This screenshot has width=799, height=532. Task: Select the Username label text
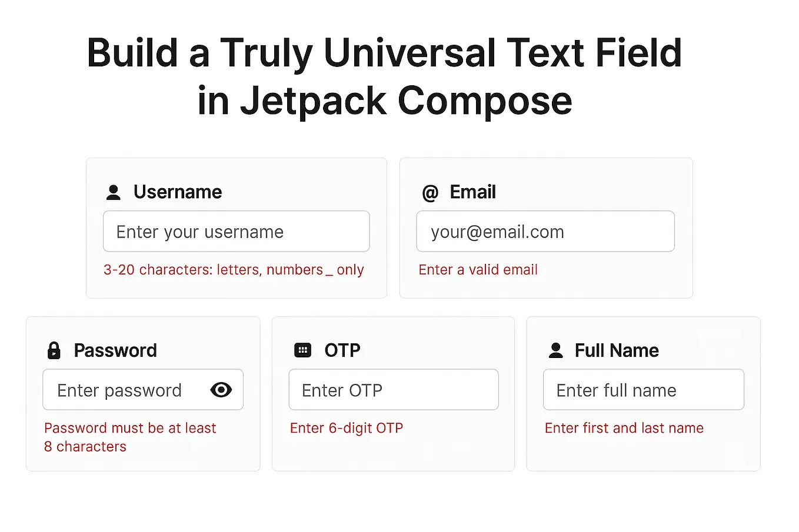coord(178,192)
